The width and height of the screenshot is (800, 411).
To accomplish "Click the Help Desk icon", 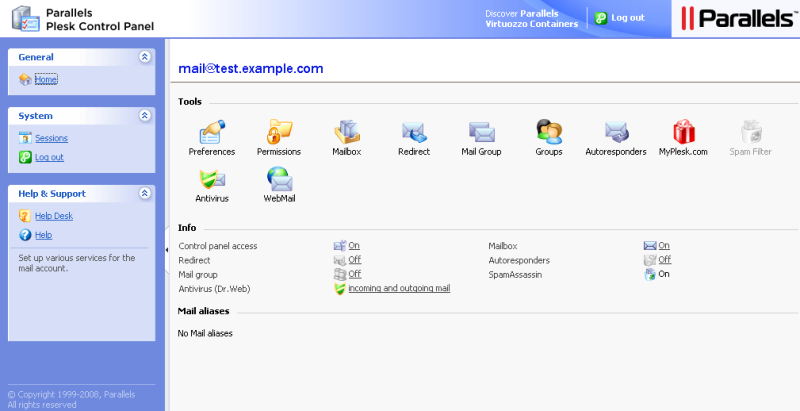I will pos(25,216).
